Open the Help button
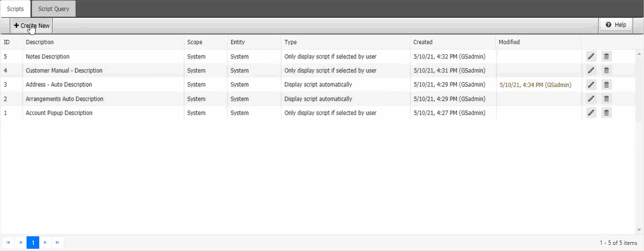 click(615, 25)
